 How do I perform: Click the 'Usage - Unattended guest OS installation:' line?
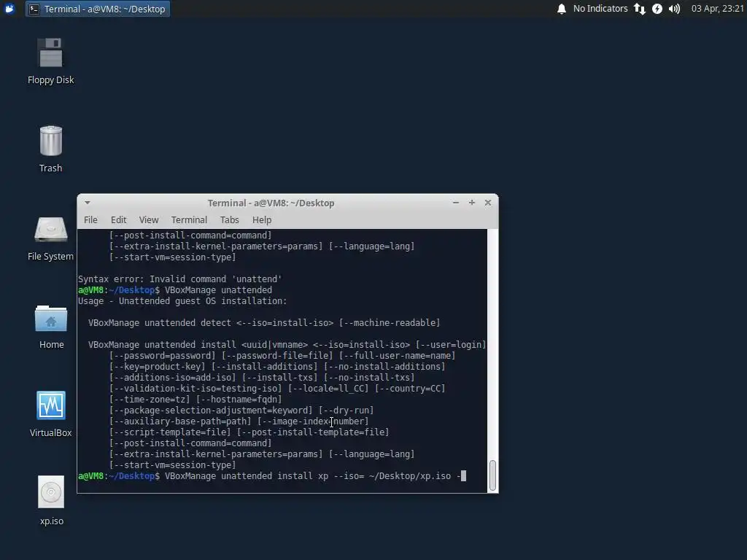(182, 301)
